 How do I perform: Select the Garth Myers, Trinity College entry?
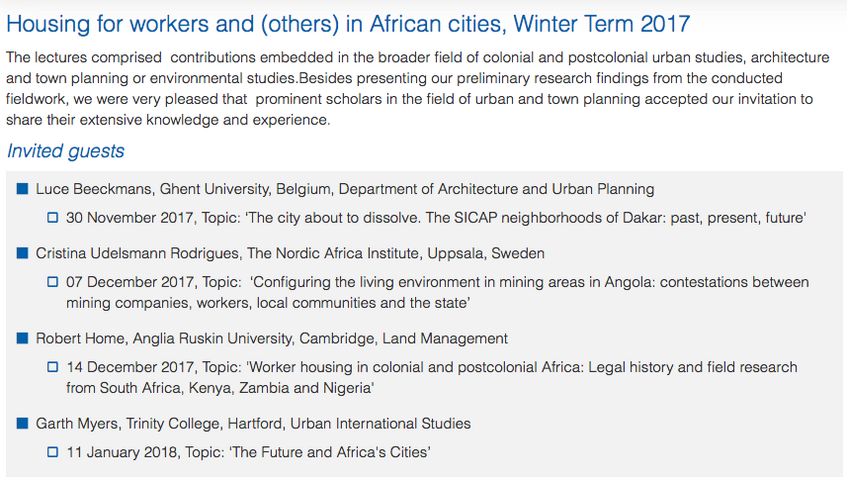(x=253, y=424)
